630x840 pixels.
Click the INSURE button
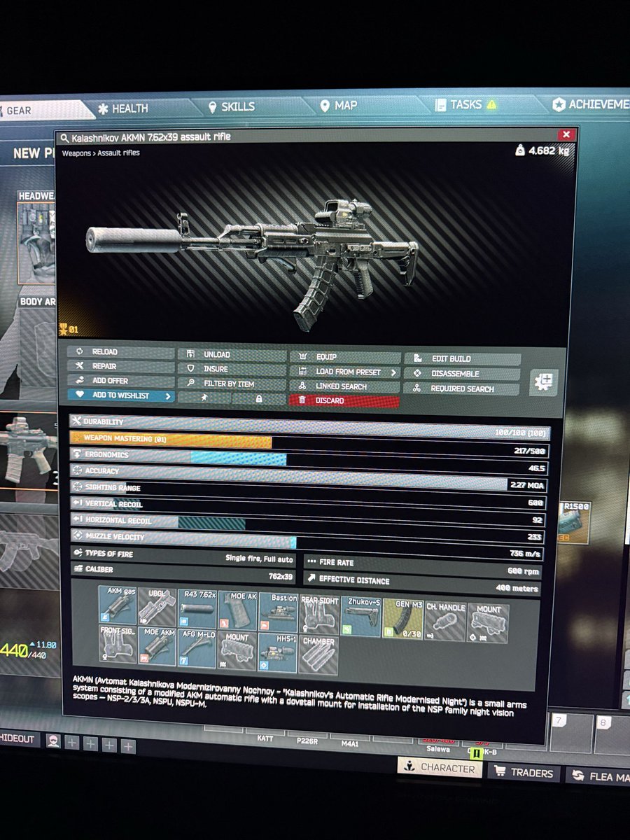(232, 369)
